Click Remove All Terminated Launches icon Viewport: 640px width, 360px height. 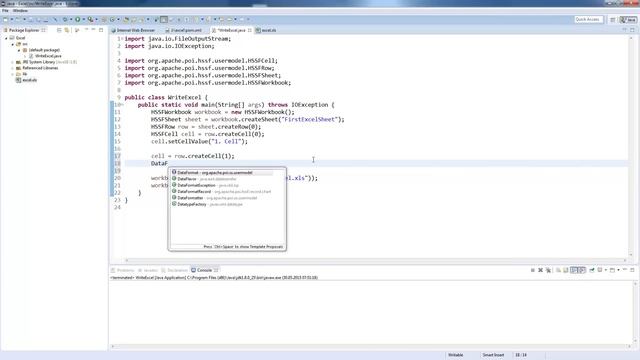(548, 270)
